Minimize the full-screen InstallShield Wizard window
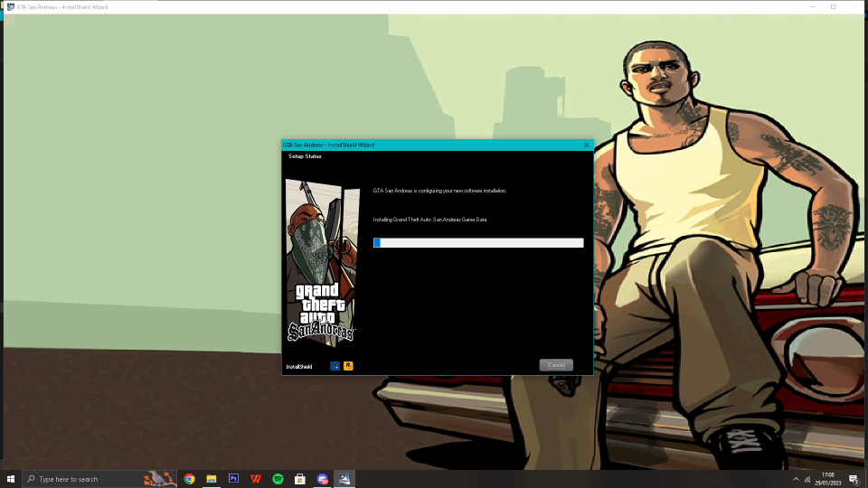This screenshot has width=868, height=488. tap(813, 6)
